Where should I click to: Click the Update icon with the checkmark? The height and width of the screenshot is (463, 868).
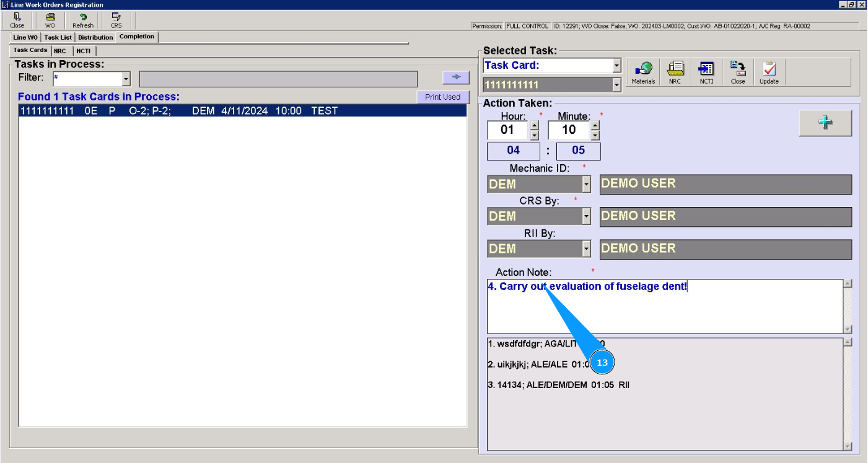click(769, 73)
